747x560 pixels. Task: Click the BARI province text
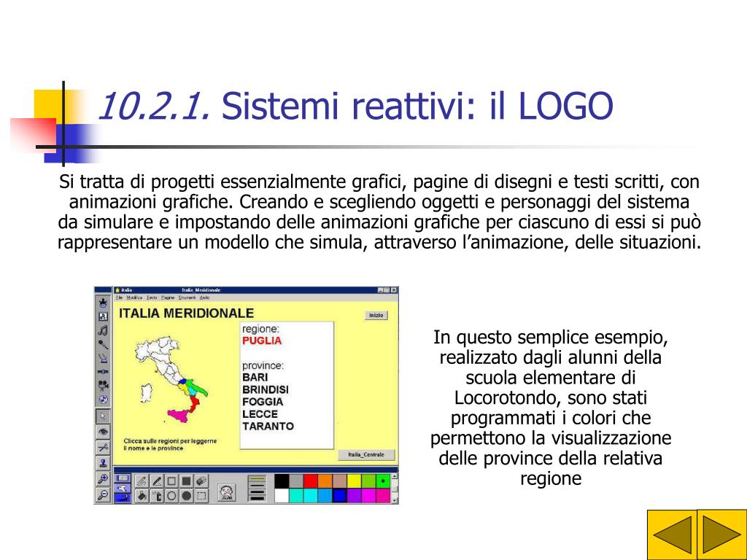pyautogui.click(x=255, y=377)
